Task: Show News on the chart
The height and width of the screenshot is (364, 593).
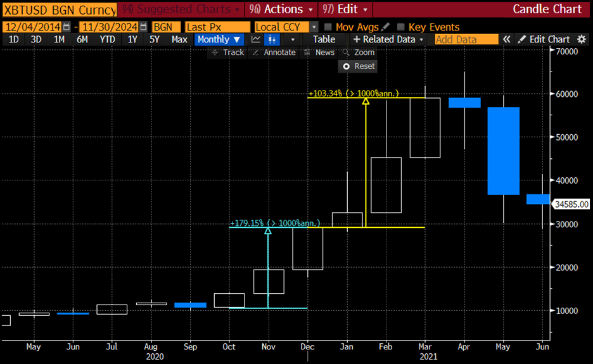Action: [319, 53]
